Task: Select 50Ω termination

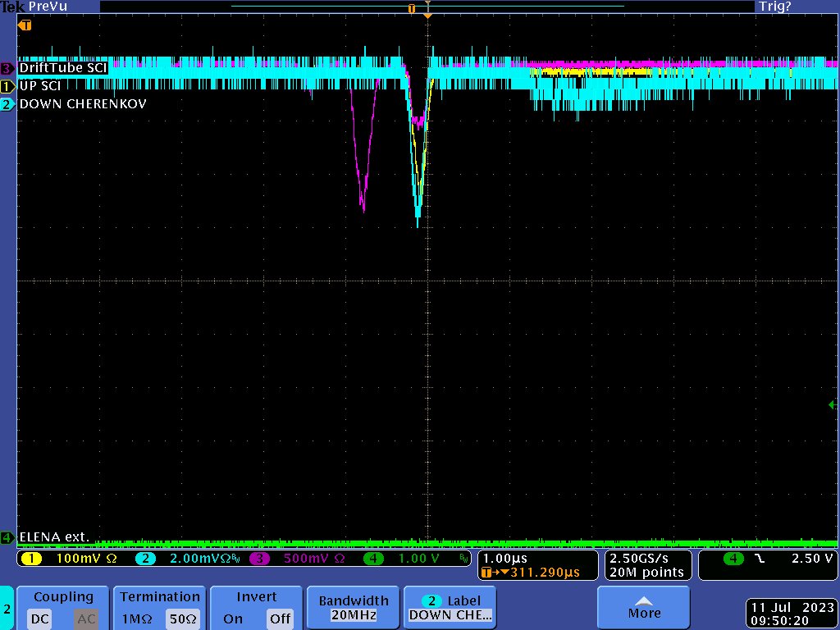Action: [x=180, y=619]
